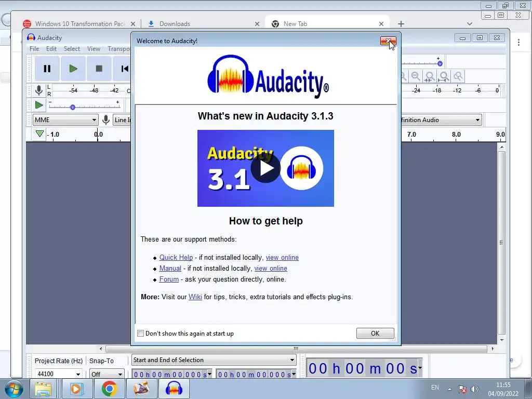Close the Welcome to Audacity dialog
This screenshot has width=532, height=399.
[x=388, y=41]
